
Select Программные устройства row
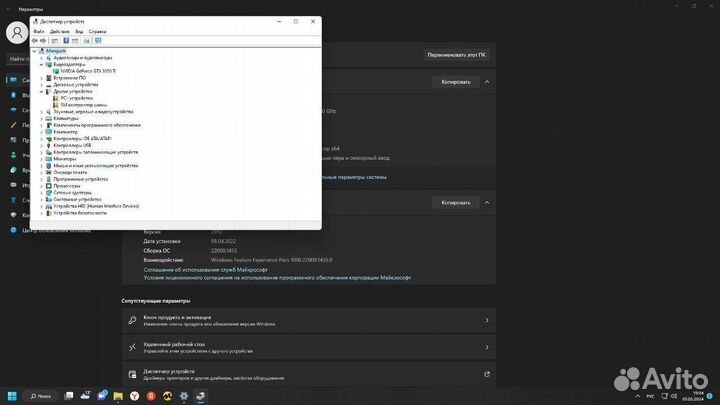pyautogui.click(x=81, y=179)
